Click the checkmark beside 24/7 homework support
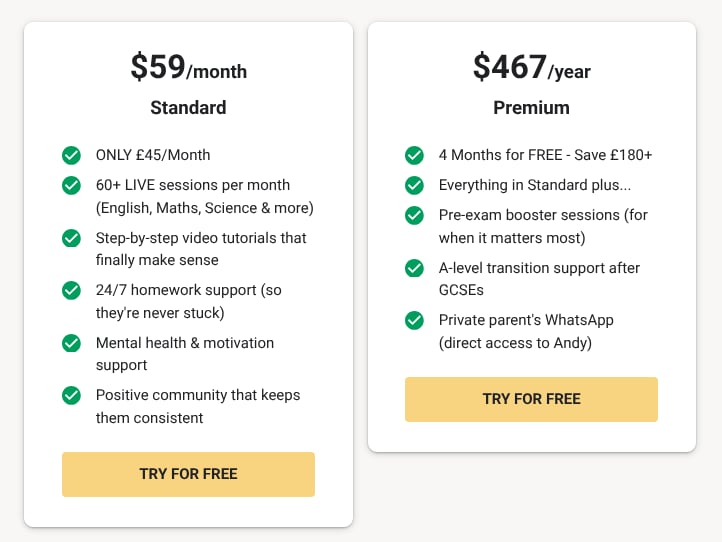 pyautogui.click(x=71, y=290)
